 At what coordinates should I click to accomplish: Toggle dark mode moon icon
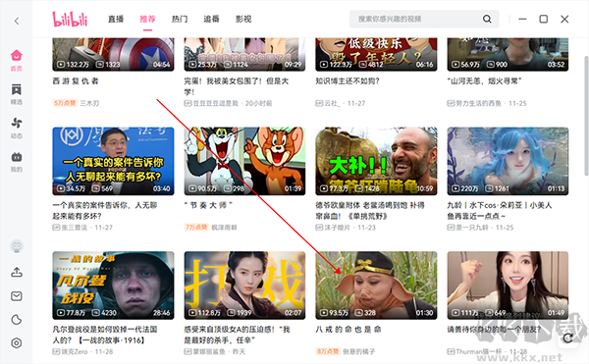[17, 320]
